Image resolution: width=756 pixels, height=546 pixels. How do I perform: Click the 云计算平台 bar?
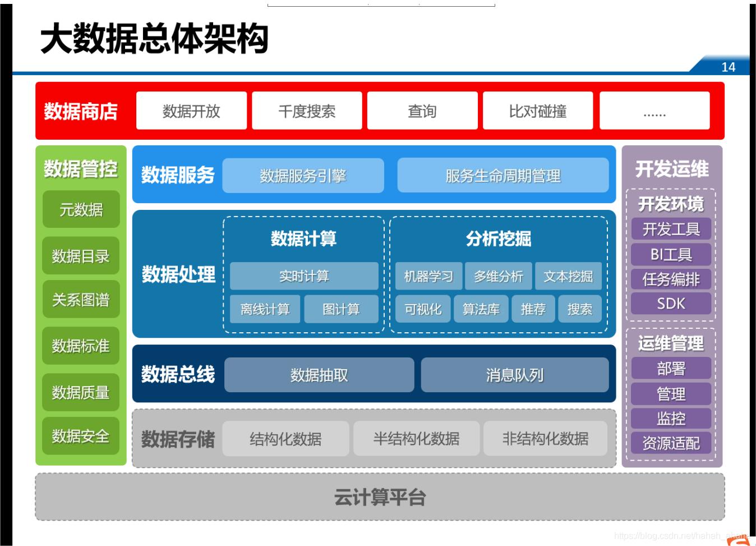pyautogui.click(x=380, y=497)
